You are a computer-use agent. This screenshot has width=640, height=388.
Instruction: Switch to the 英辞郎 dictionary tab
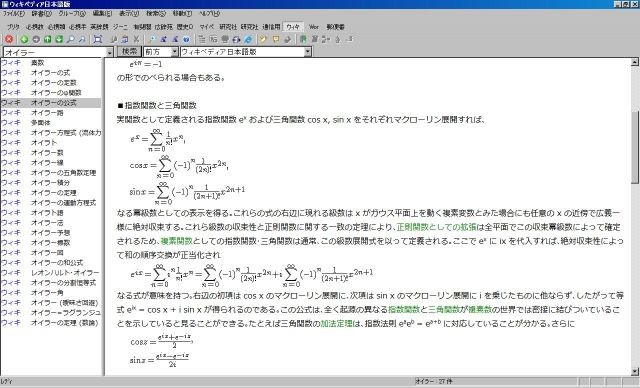pos(99,27)
